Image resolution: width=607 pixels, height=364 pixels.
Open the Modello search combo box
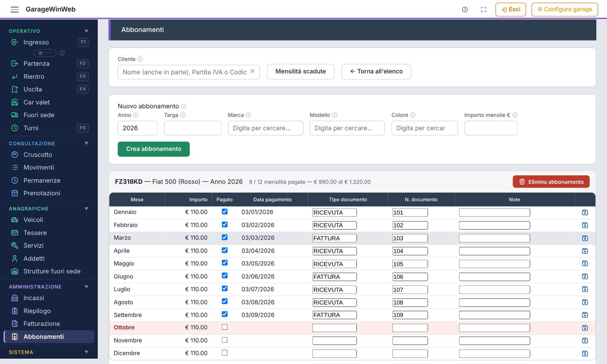(x=347, y=128)
